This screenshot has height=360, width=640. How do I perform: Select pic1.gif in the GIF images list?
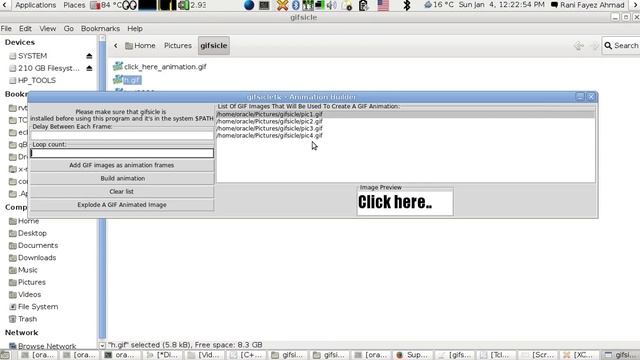(270, 114)
